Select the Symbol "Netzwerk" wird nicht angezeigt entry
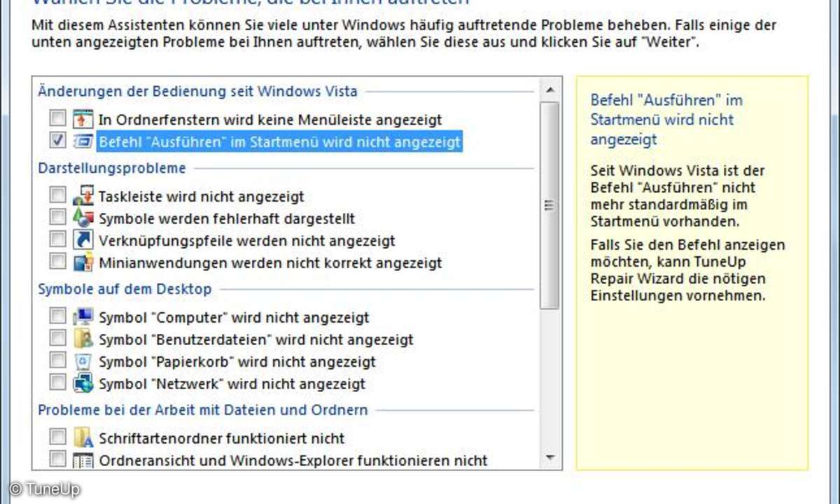840x504 pixels. pos(232,384)
